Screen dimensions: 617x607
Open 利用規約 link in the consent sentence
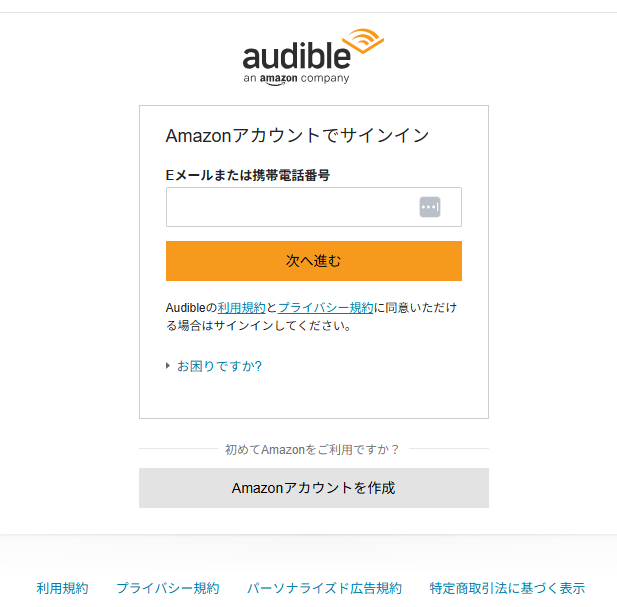(x=241, y=307)
